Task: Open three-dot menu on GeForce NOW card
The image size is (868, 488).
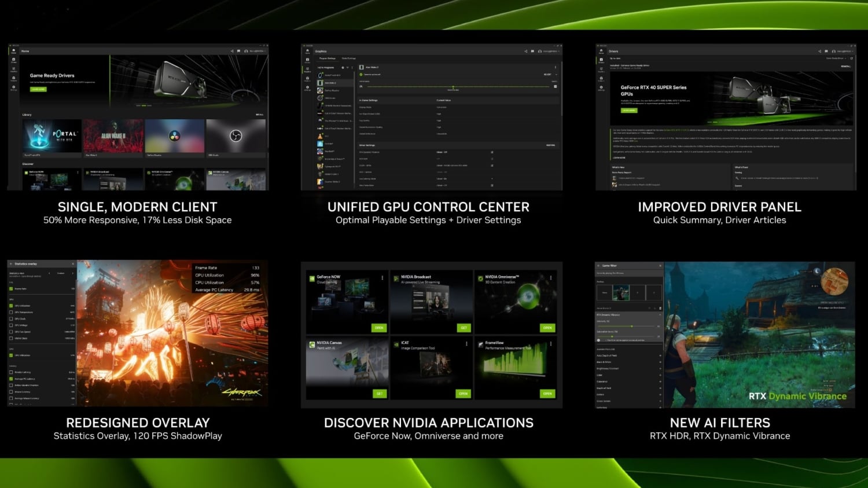Action: (x=382, y=278)
